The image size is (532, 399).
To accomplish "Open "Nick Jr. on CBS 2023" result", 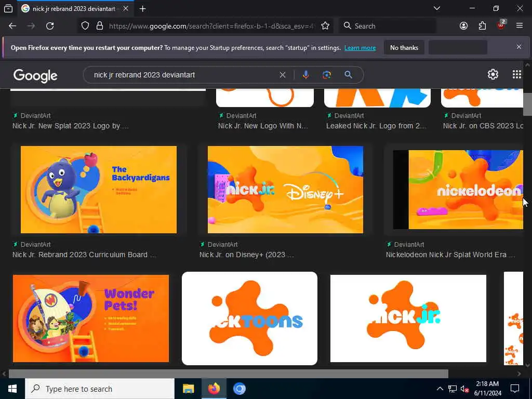I will click(x=483, y=126).
